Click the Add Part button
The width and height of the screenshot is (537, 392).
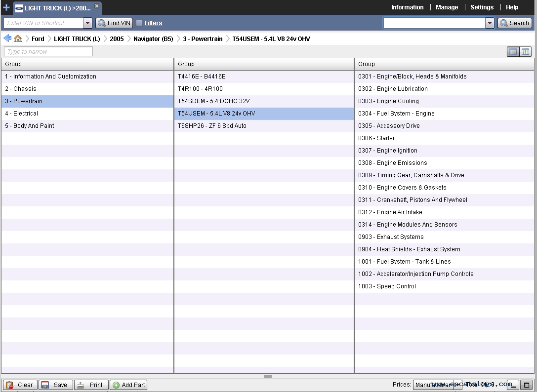point(128,385)
